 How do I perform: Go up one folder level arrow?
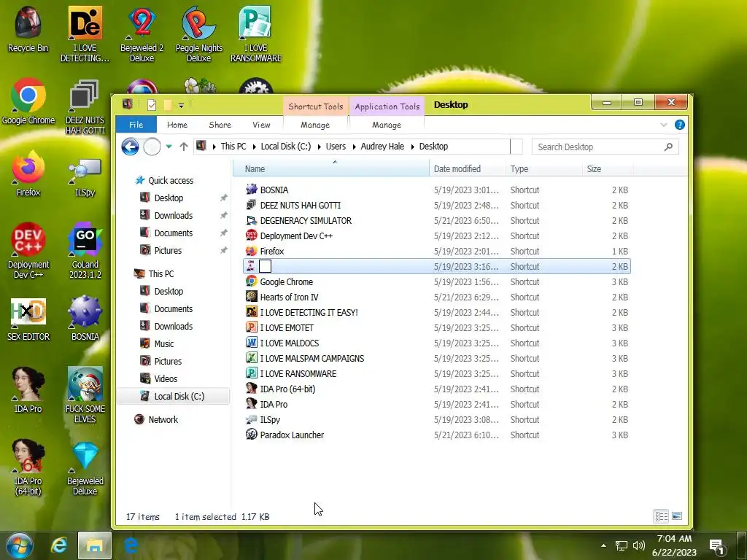click(184, 147)
